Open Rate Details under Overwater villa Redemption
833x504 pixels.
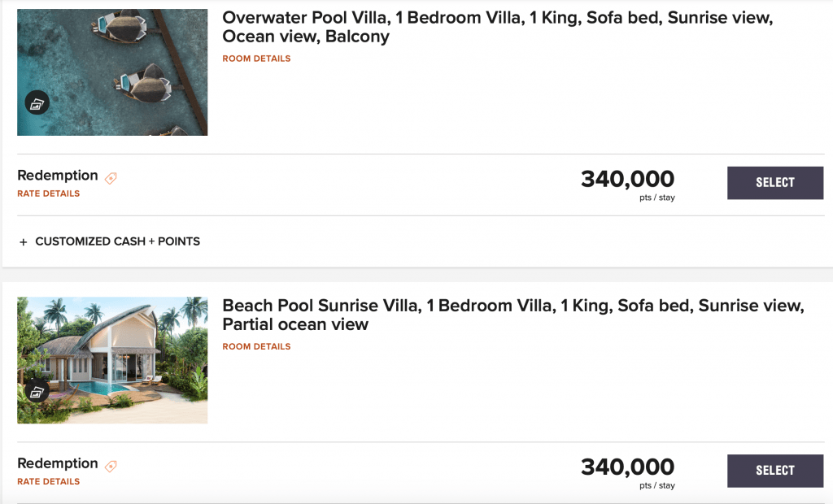click(x=48, y=193)
